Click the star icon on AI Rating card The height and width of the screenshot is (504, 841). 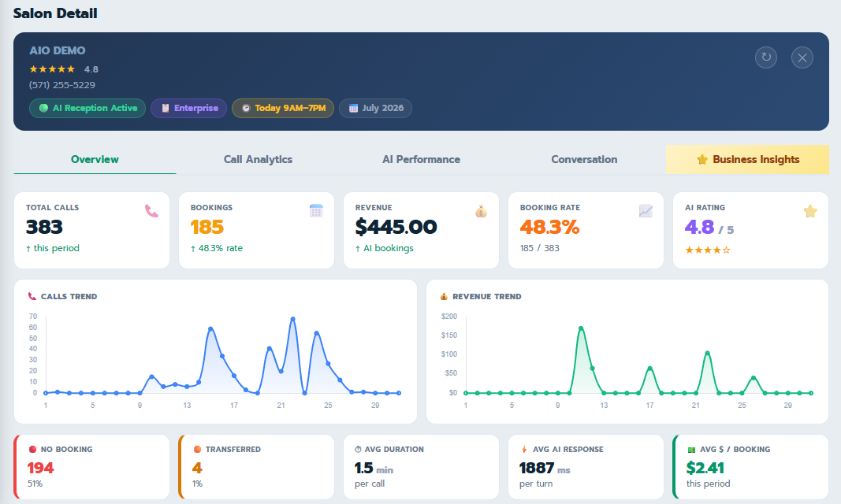[x=810, y=211]
